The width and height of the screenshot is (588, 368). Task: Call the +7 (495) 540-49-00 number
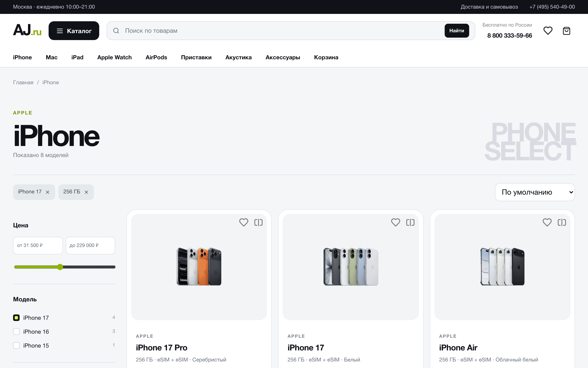(x=552, y=7)
